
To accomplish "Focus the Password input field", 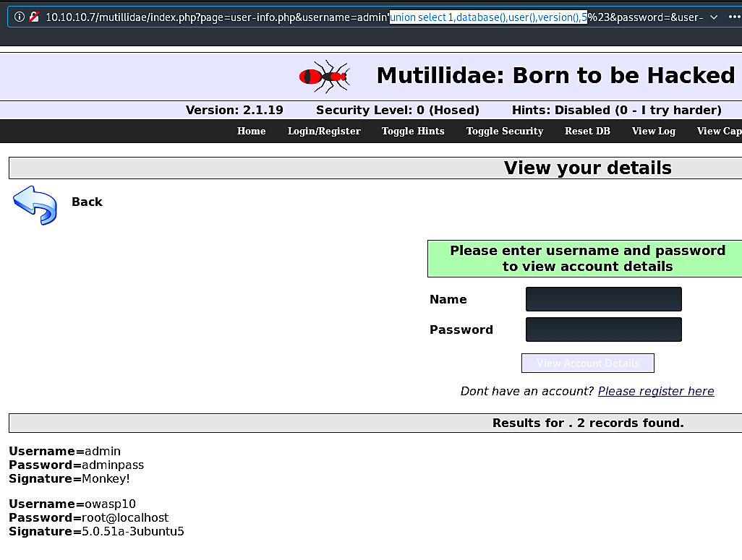I will [x=604, y=329].
